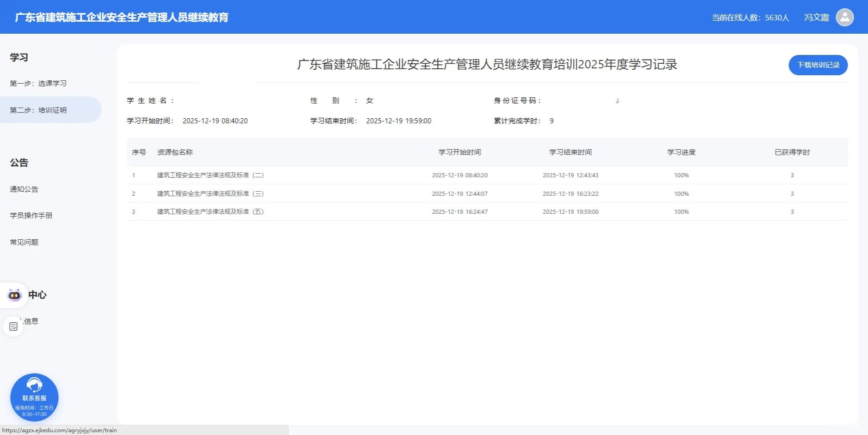This screenshot has width=868, height=435.
Task: Open the 常见问题 FAQ entry
Action: pos(24,242)
